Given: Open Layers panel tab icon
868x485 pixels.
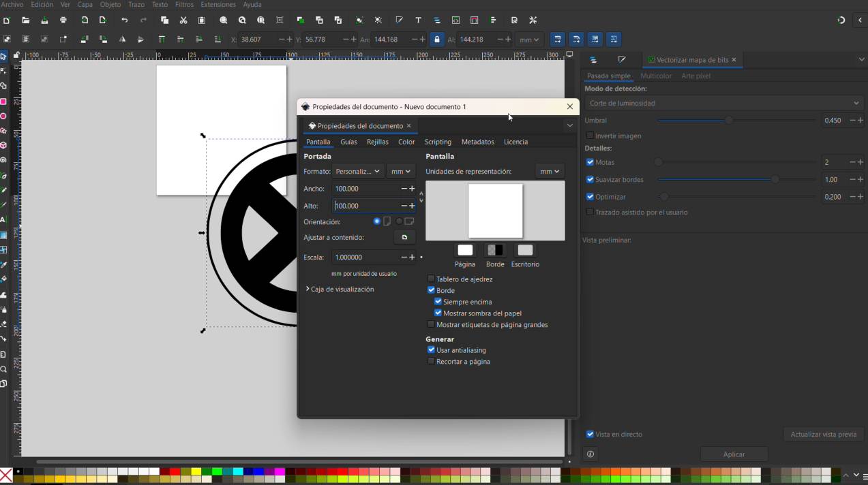Looking at the screenshot, I should pos(593,60).
